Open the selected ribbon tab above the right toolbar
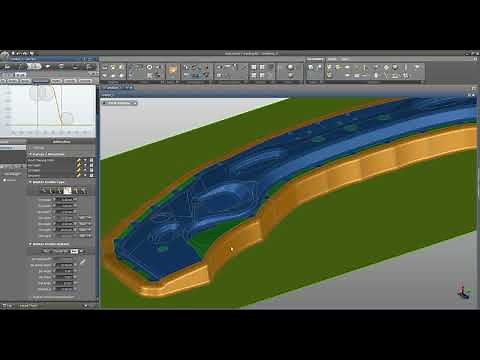Image resolution: width=480 pixels, height=360 pixels. (315, 59)
